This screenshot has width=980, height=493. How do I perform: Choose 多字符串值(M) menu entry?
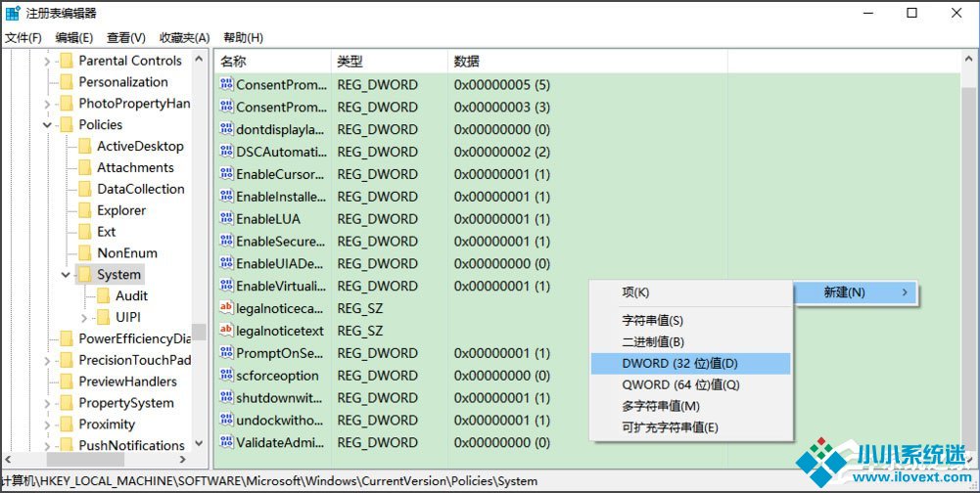[690, 406]
